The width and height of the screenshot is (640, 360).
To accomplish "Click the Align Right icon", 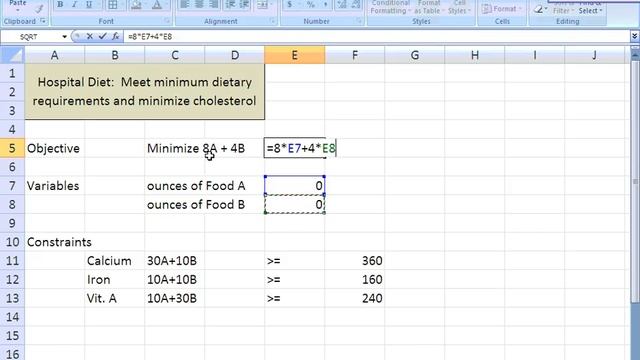I will [x=213, y=4].
